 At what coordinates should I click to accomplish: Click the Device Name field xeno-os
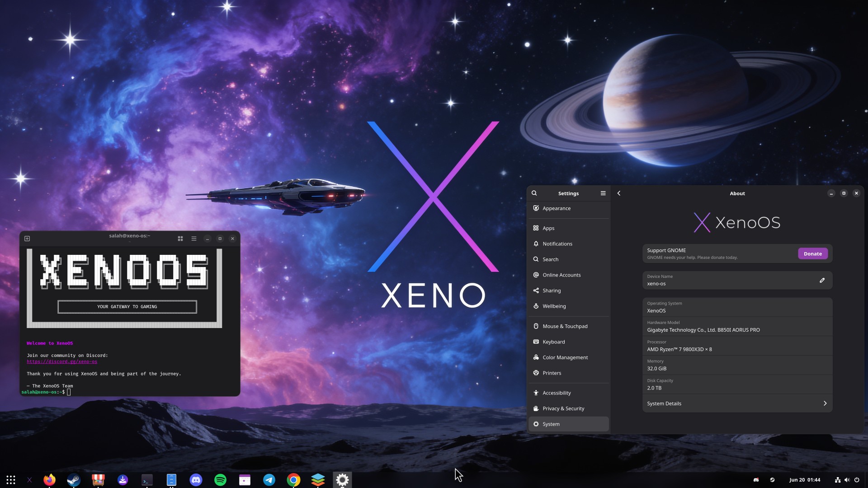point(737,280)
